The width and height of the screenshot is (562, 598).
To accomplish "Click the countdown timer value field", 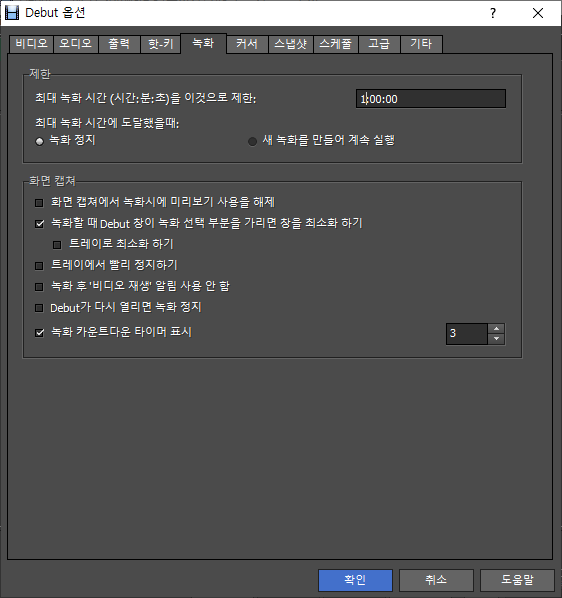I will click(x=467, y=334).
